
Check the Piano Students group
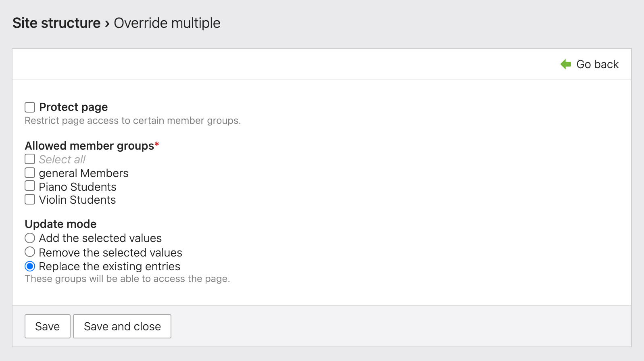coord(30,186)
